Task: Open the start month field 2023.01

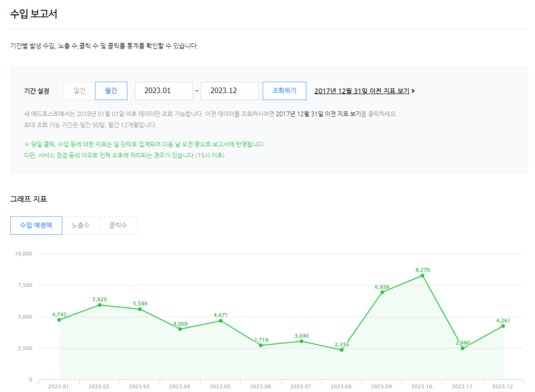Action: click(x=164, y=91)
